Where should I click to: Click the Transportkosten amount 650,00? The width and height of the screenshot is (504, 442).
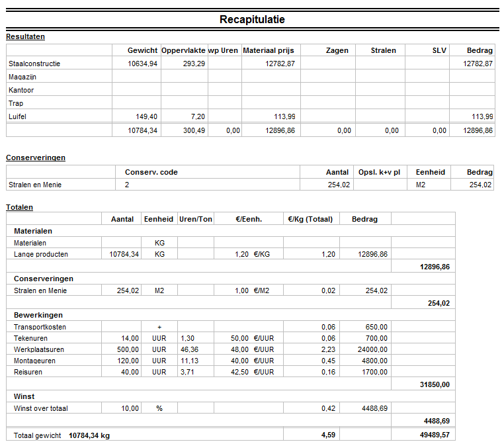(x=376, y=327)
